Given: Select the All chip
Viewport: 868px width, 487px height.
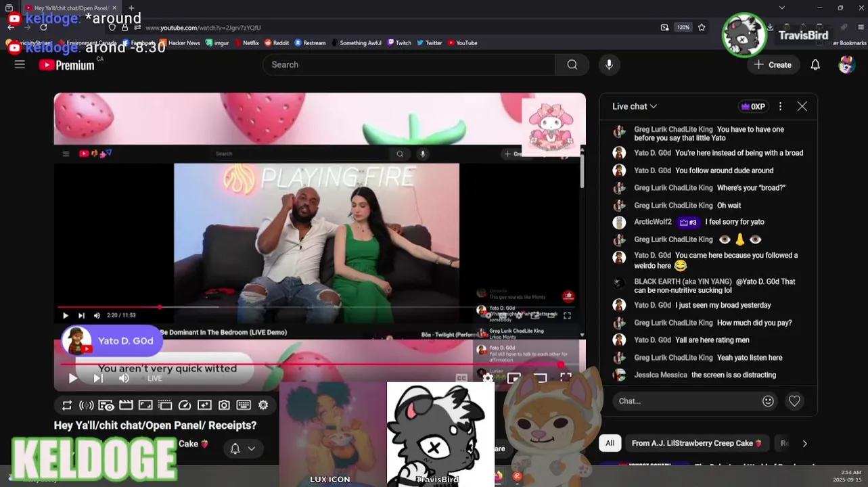Looking at the screenshot, I should 610,444.
